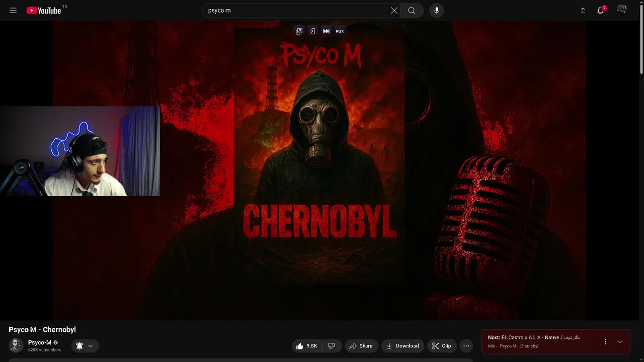Click the 'Next: EL Castro x A L A - Native' title

click(534, 337)
